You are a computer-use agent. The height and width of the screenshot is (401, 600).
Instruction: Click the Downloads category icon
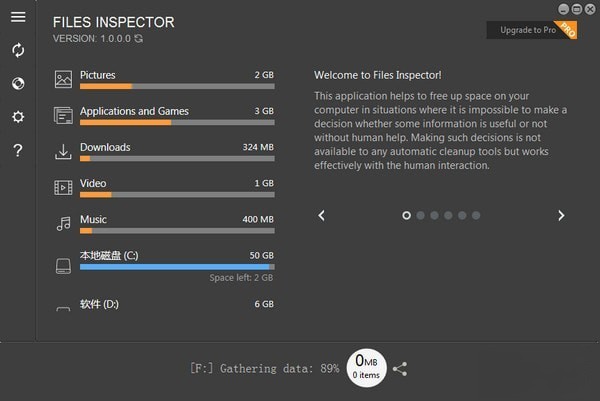[63, 151]
